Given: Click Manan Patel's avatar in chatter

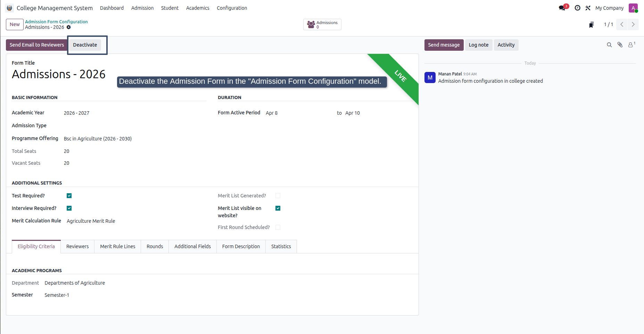Looking at the screenshot, I should click(430, 78).
